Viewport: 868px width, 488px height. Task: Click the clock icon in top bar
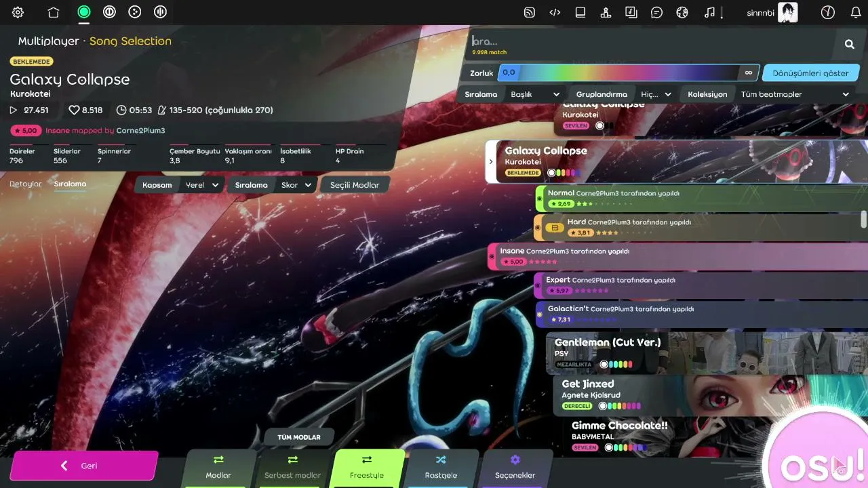[x=827, y=12]
